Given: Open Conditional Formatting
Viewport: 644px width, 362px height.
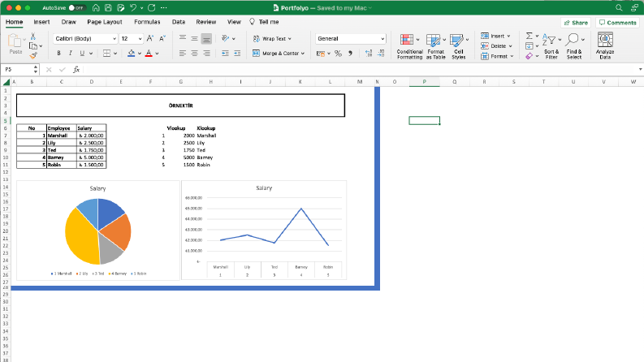Looking at the screenshot, I should [409, 47].
